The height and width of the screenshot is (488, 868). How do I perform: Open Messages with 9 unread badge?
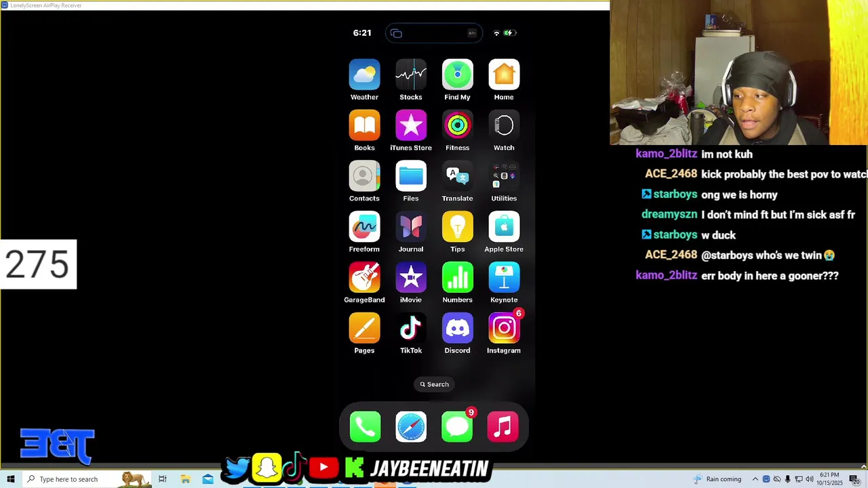click(457, 427)
